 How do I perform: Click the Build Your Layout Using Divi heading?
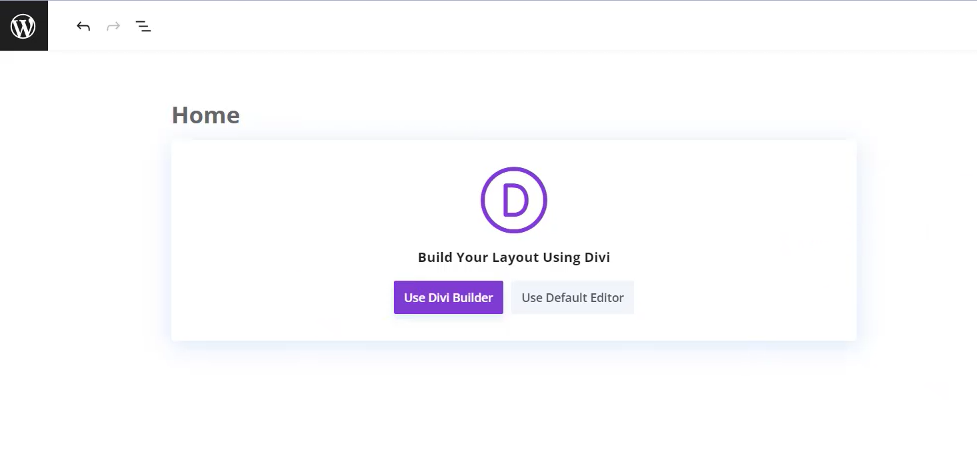[514, 257]
